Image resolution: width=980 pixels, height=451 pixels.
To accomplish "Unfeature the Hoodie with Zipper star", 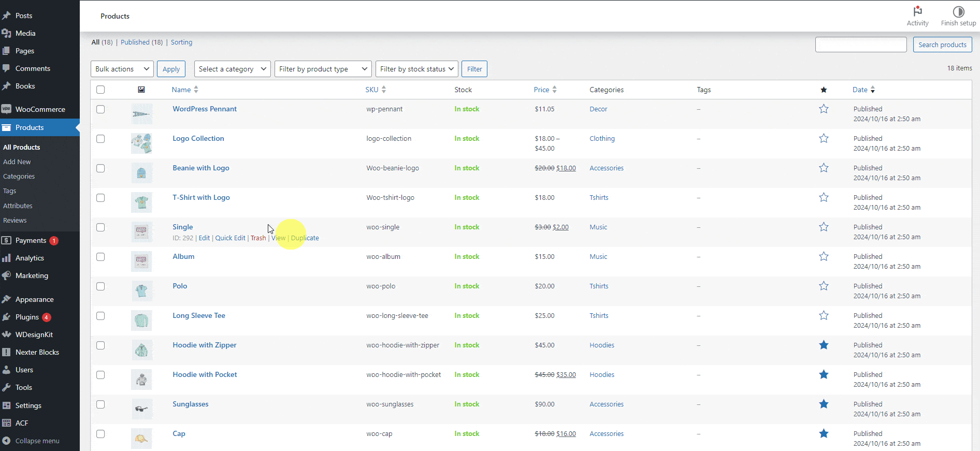I will 824,345.
